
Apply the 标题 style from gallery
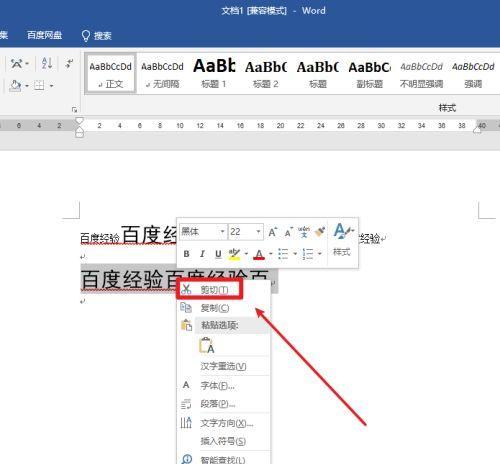(x=318, y=73)
